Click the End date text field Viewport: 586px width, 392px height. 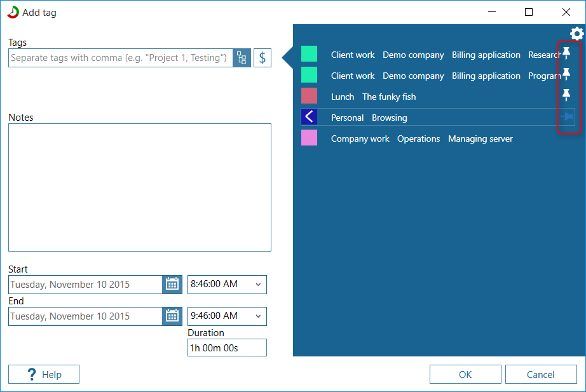[x=86, y=316]
